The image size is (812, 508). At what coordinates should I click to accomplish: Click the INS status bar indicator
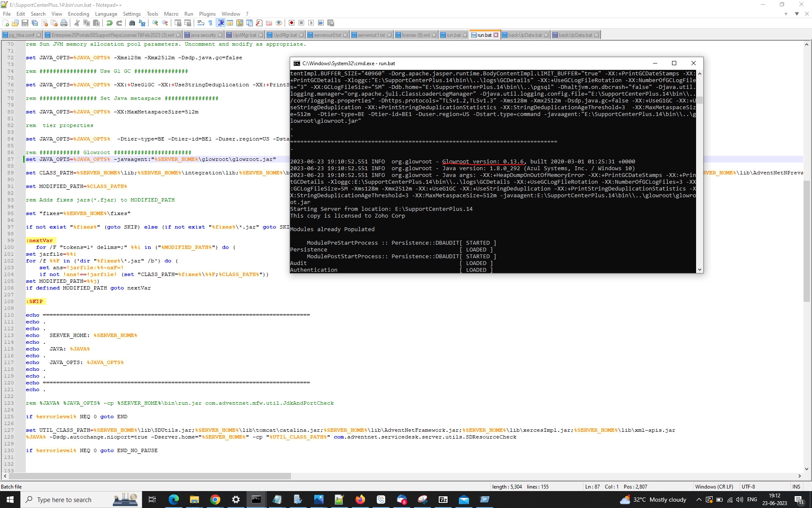796,487
